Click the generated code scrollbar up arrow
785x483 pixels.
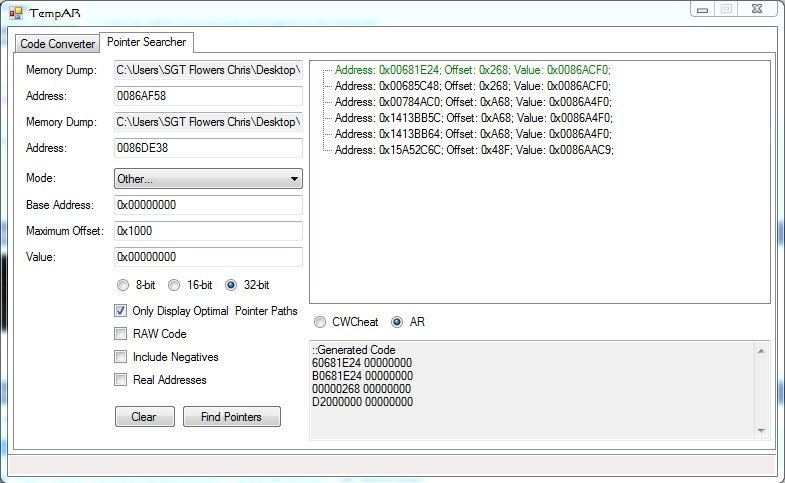pyautogui.click(x=761, y=351)
